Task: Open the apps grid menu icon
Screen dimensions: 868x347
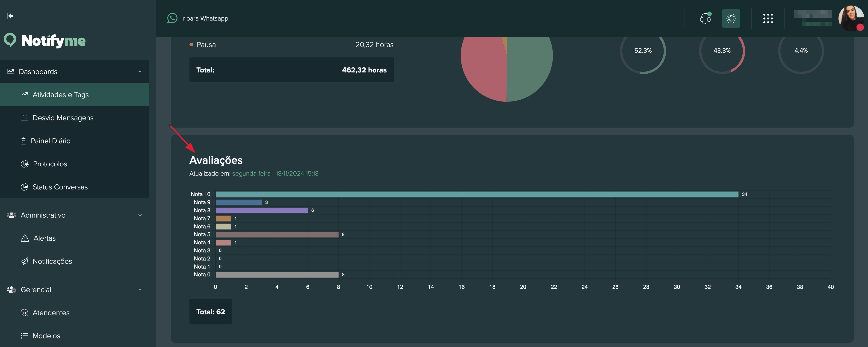Action: pyautogui.click(x=768, y=18)
